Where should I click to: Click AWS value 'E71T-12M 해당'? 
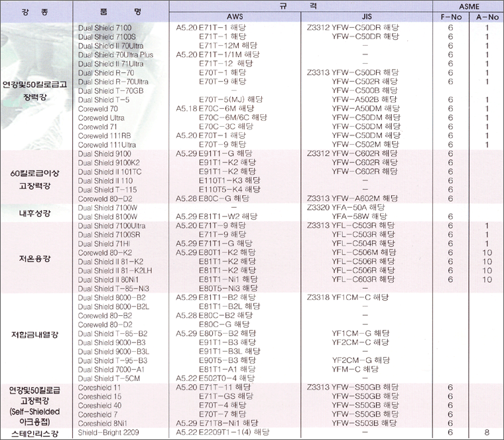pos(228,46)
